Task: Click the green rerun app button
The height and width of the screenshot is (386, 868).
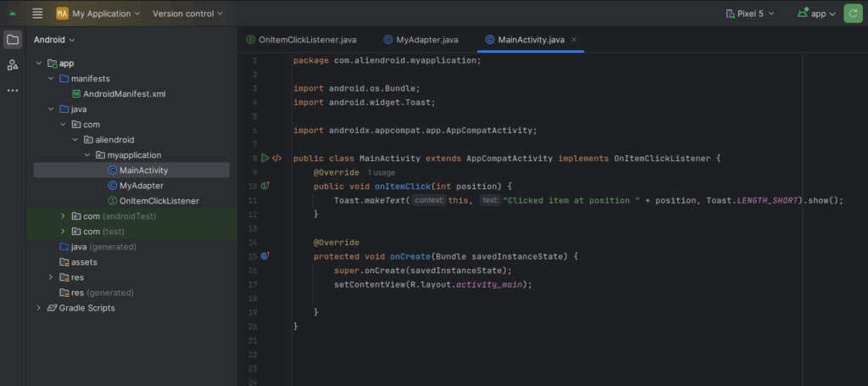Action: 851,14
